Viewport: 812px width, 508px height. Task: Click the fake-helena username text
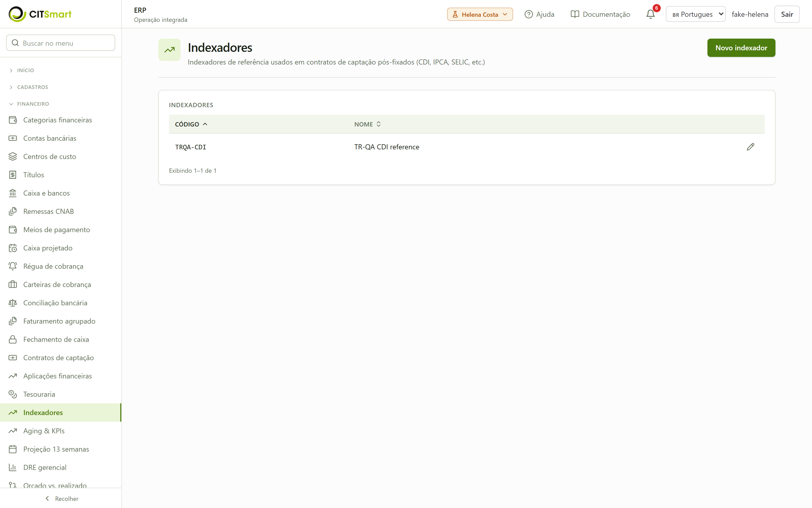pyautogui.click(x=750, y=14)
